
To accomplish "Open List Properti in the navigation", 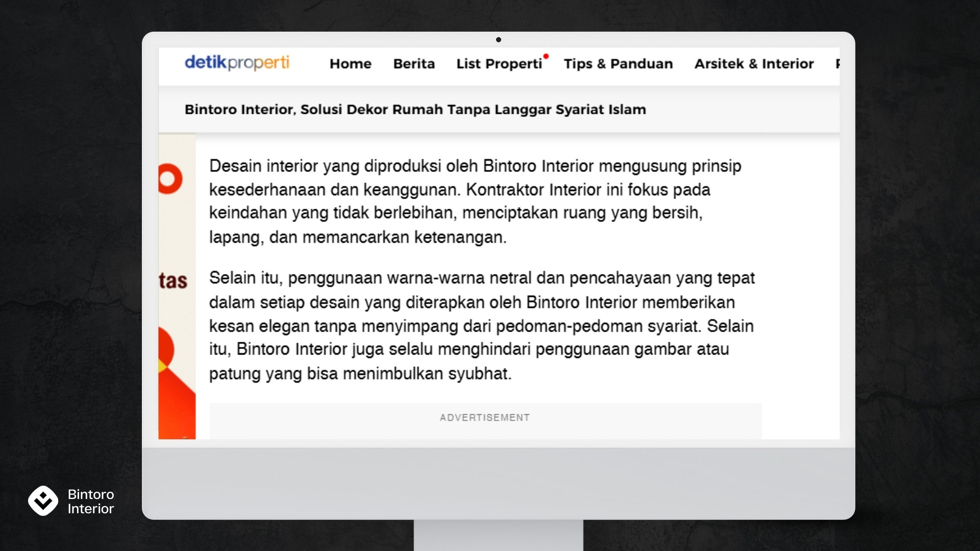I will [499, 64].
